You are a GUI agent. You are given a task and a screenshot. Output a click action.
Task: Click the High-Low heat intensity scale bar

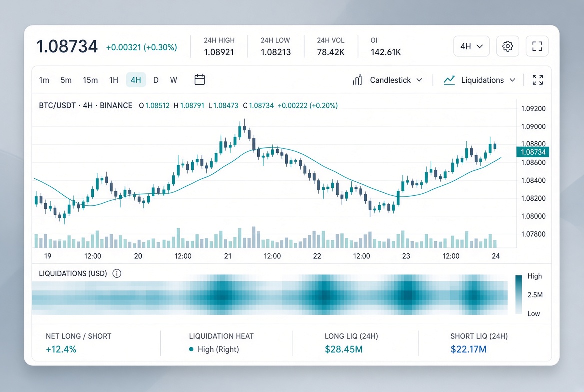pyautogui.click(x=519, y=294)
